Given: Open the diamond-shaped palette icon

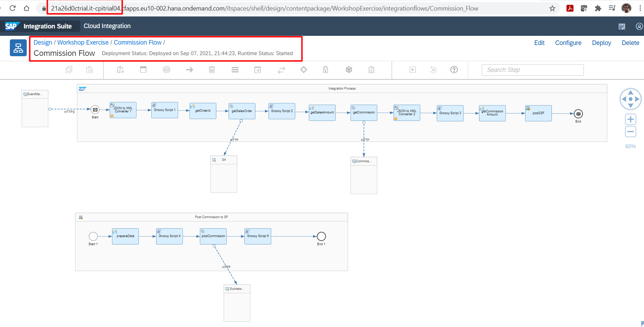Looking at the screenshot, I should 304,70.
